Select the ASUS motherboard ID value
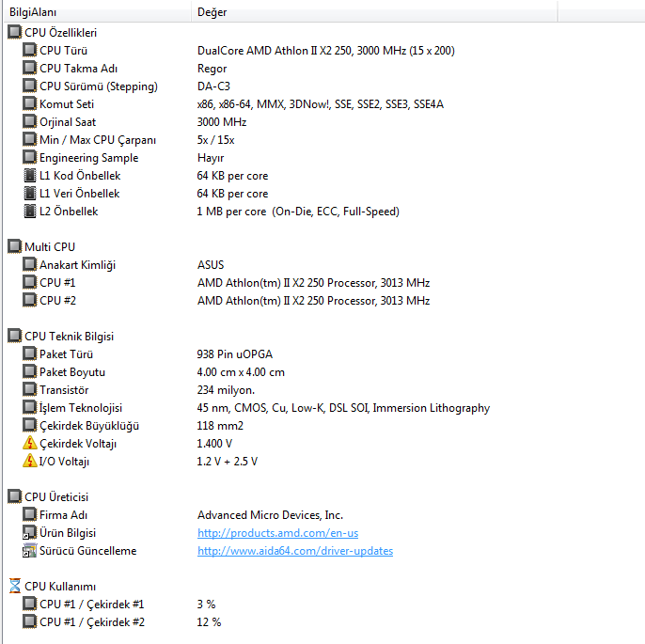 click(211, 265)
